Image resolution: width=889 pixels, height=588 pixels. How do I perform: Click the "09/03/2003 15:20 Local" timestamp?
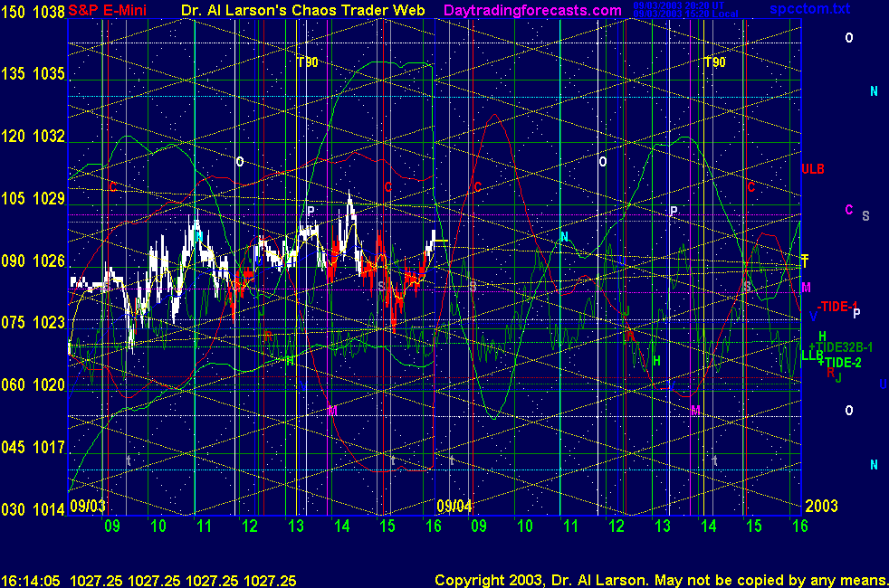point(685,14)
